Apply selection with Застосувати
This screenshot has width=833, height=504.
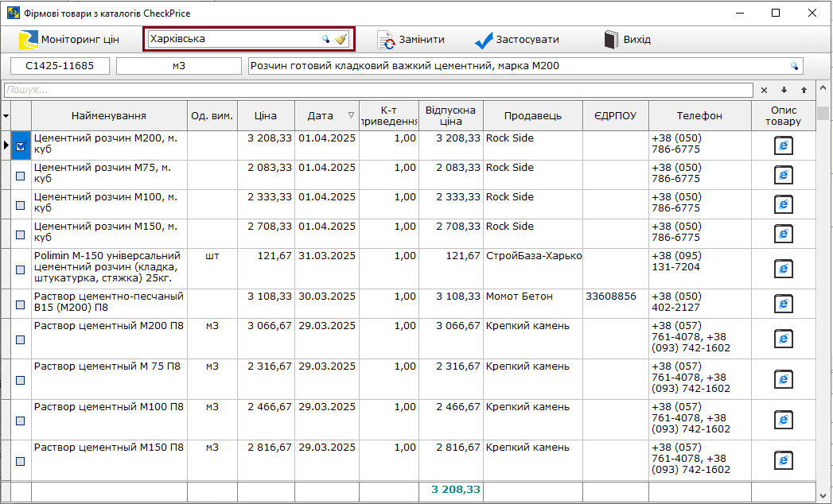pyautogui.click(x=517, y=39)
